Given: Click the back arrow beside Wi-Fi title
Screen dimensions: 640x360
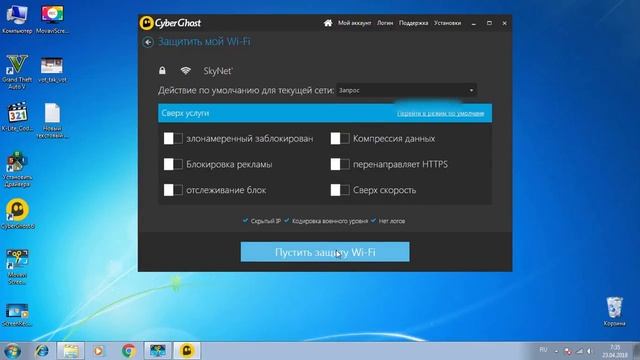Looking at the screenshot, I should [148, 42].
